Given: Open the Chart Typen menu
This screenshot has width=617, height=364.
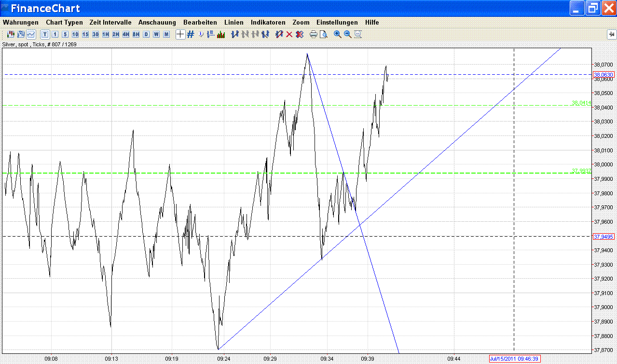Looking at the screenshot, I should point(64,22).
